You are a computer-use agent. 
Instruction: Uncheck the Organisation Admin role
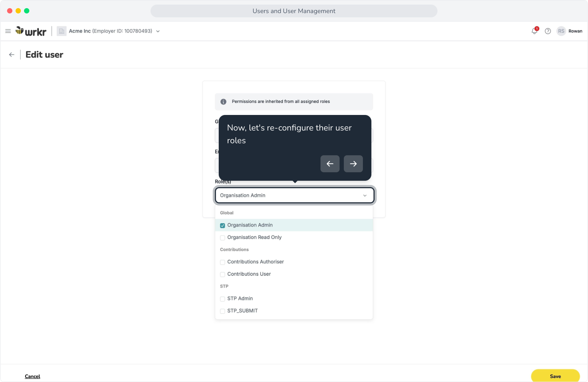tap(223, 225)
